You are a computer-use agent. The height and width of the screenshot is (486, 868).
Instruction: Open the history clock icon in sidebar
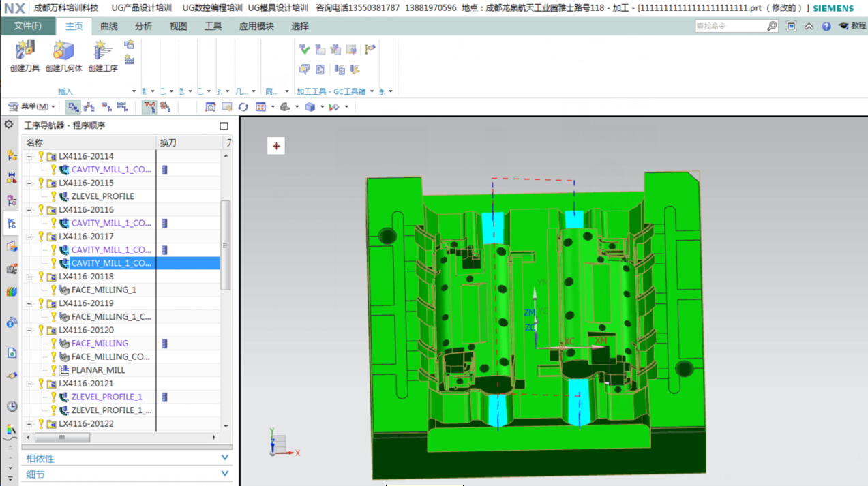[x=12, y=406]
